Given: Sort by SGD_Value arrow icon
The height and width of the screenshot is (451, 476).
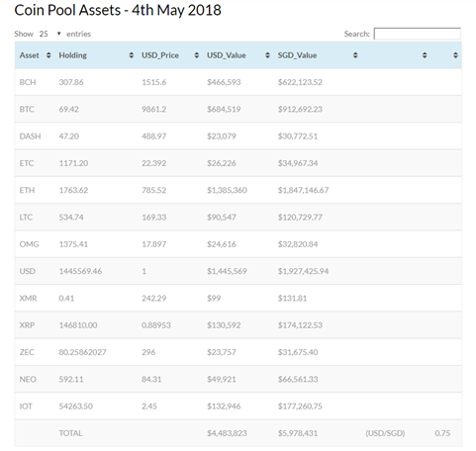Looking at the screenshot, I should (x=355, y=55).
